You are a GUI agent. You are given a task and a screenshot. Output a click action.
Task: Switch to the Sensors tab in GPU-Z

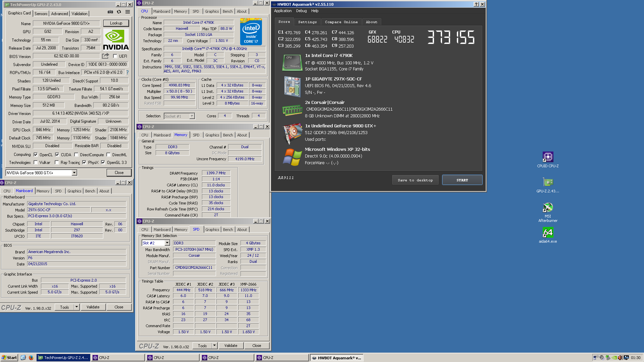click(x=41, y=13)
